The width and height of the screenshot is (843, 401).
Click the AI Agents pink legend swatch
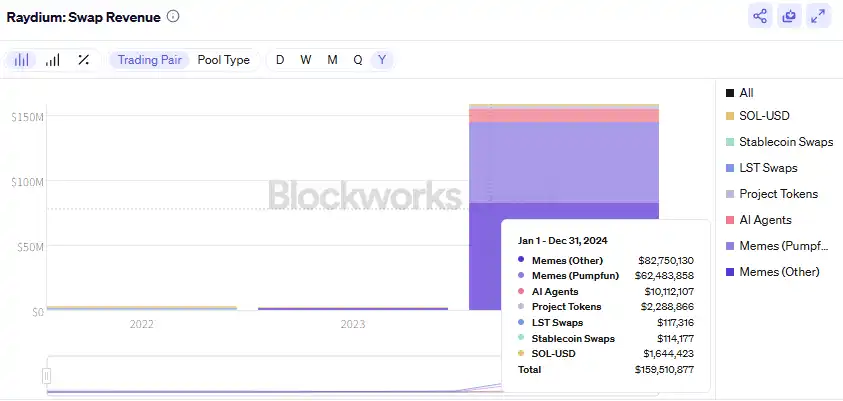point(729,220)
